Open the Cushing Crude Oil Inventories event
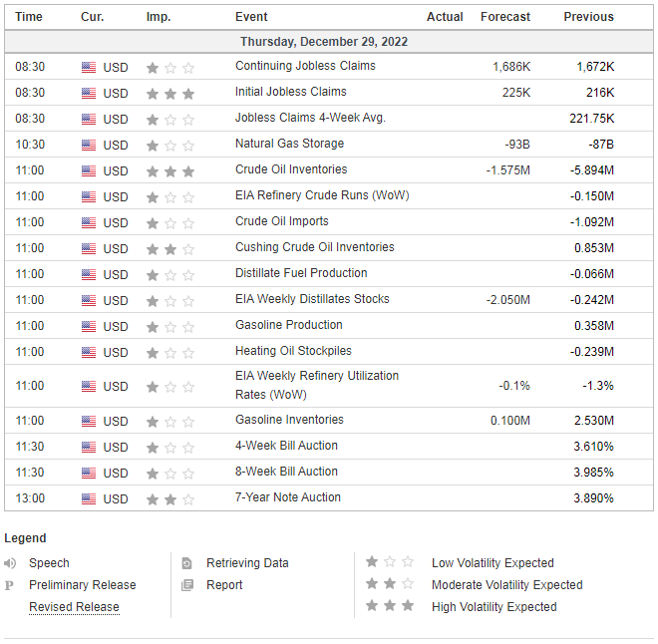Screen dimensions: 658x644 (315, 247)
